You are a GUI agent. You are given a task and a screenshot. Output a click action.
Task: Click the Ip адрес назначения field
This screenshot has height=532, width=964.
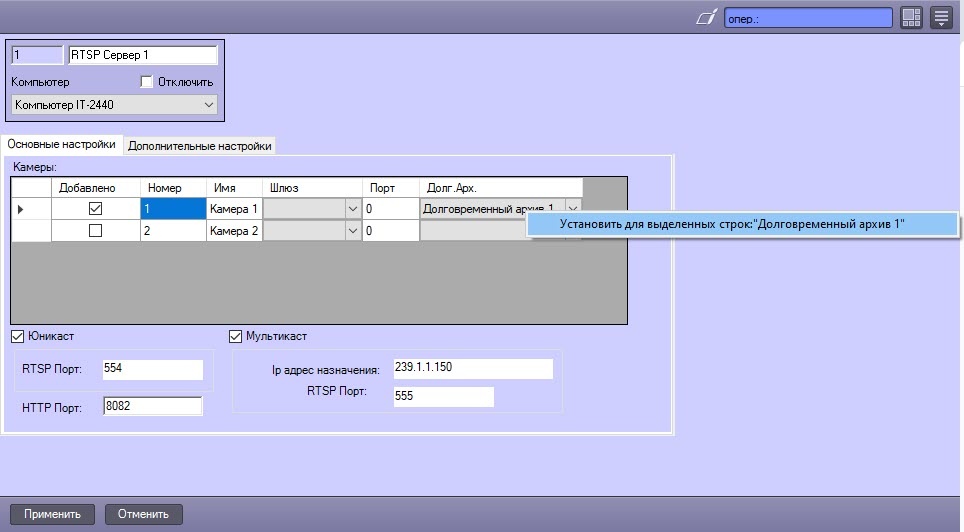[x=473, y=368]
